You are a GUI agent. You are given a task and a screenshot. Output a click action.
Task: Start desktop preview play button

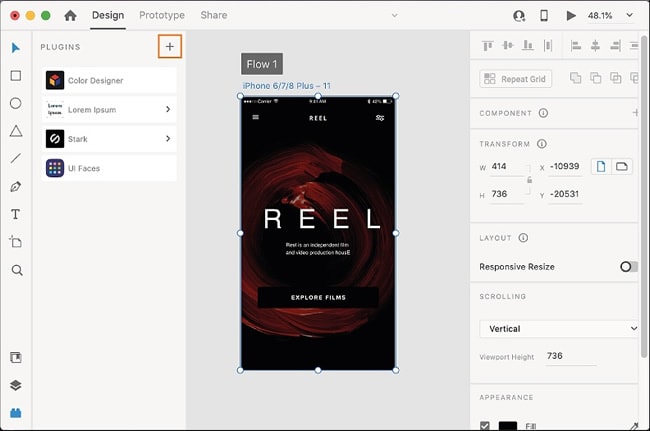click(x=571, y=16)
